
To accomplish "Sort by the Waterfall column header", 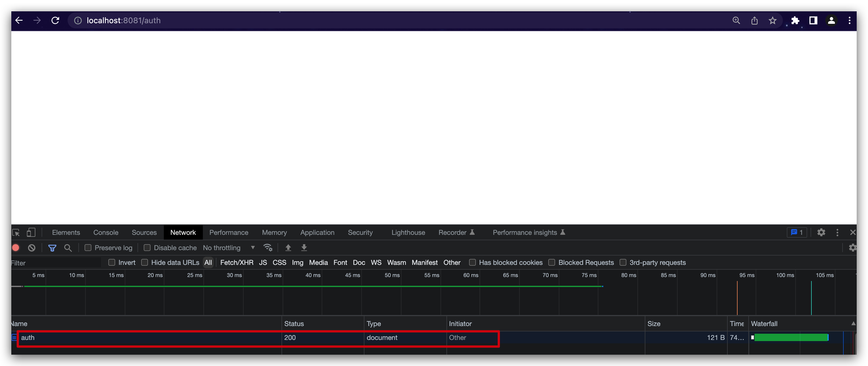I will pyautogui.click(x=764, y=324).
